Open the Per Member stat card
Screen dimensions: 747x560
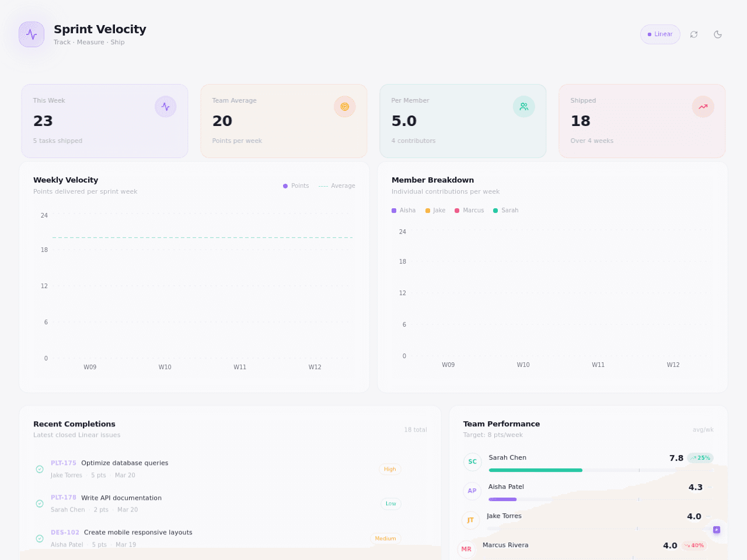463,121
